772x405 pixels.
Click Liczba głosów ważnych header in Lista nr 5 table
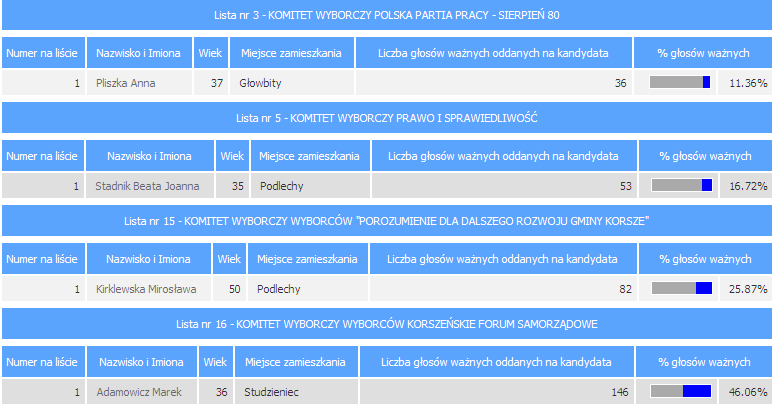[503, 156]
